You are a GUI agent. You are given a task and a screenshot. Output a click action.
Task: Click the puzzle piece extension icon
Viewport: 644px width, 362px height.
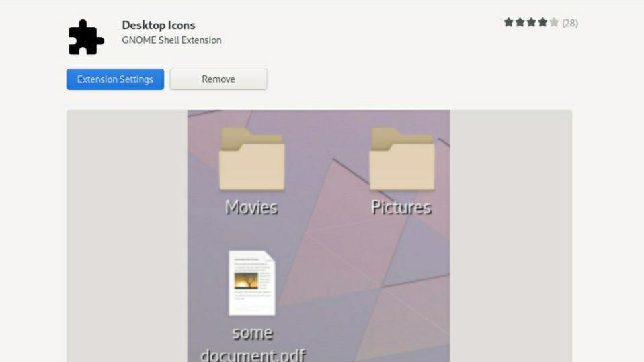pyautogui.click(x=86, y=38)
